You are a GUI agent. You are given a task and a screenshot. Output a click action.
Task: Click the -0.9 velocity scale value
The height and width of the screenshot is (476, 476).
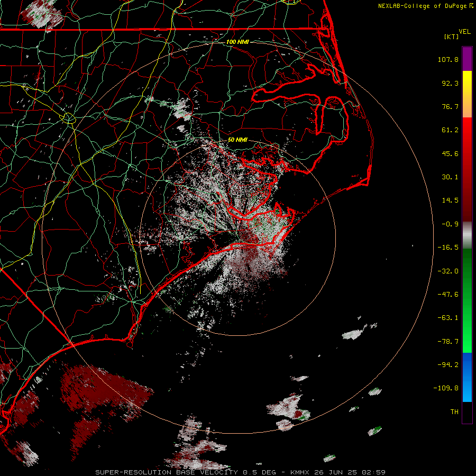[450, 224]
